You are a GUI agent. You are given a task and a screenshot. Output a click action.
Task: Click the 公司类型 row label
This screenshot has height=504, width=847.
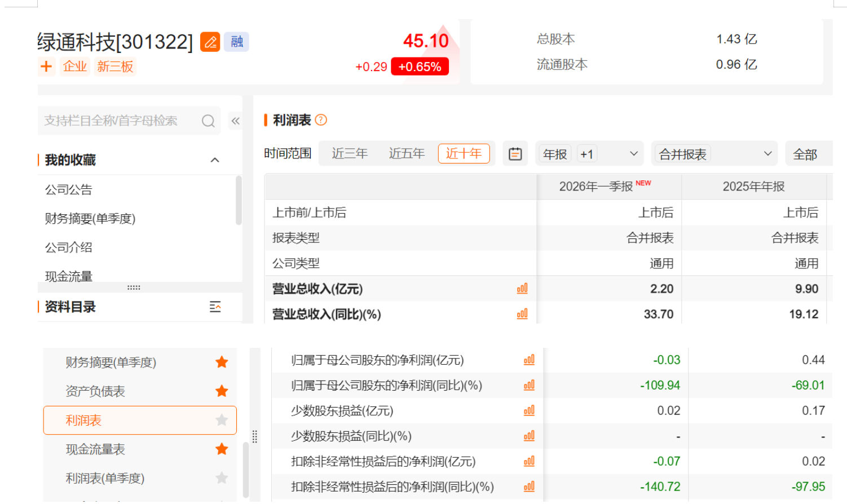click(296, 263)
